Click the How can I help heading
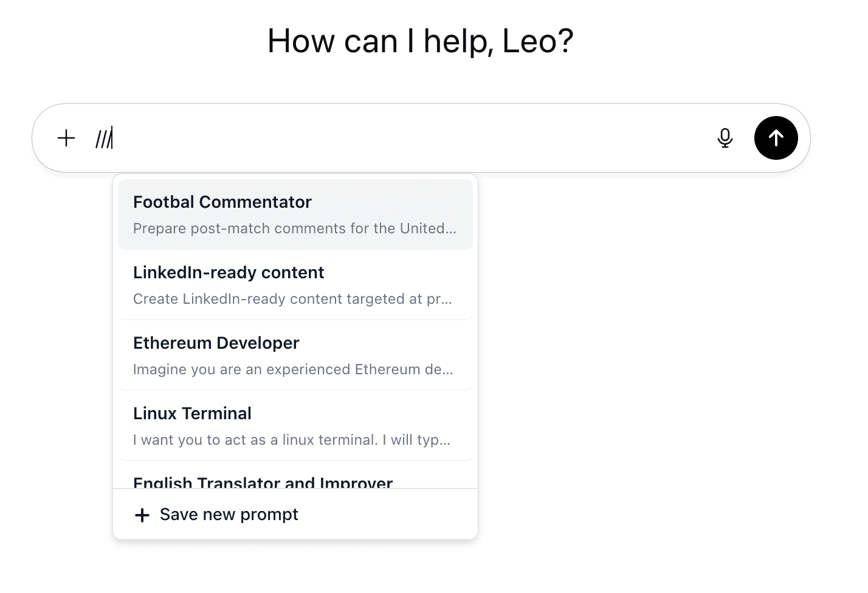868x593 pixels. point(421,40)
